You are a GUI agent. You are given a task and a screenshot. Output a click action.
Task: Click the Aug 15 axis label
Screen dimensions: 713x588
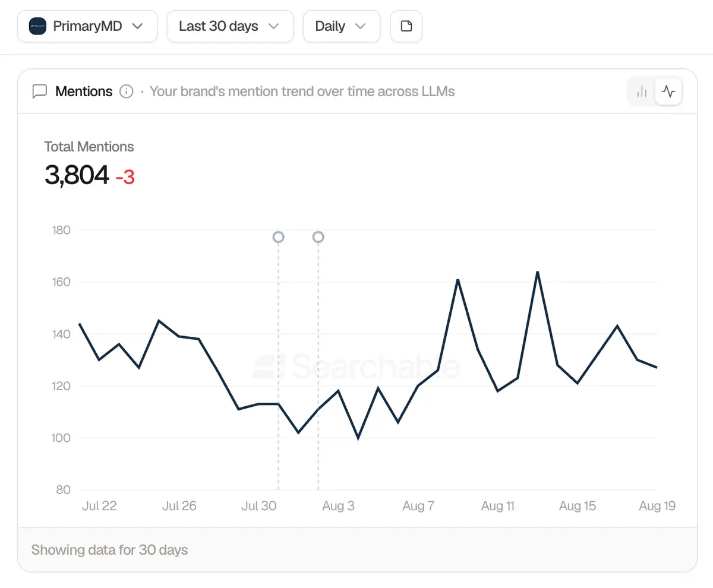coord(578,506)
